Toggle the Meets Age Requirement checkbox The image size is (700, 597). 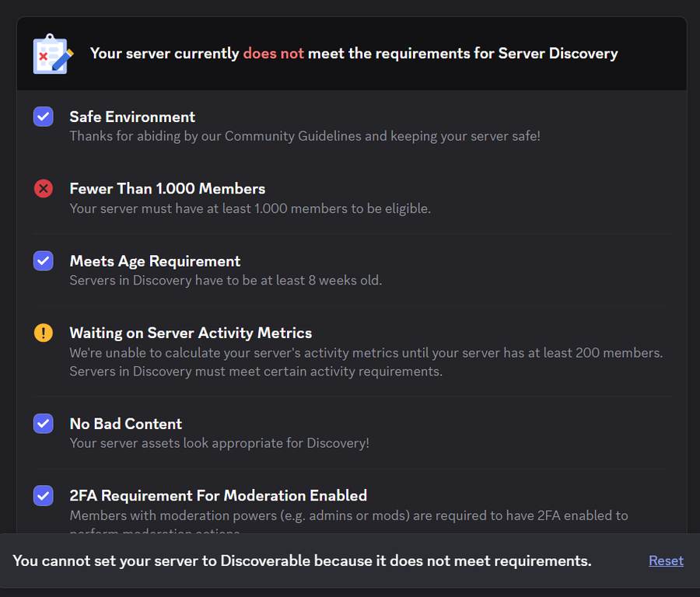tap(44, 260)
